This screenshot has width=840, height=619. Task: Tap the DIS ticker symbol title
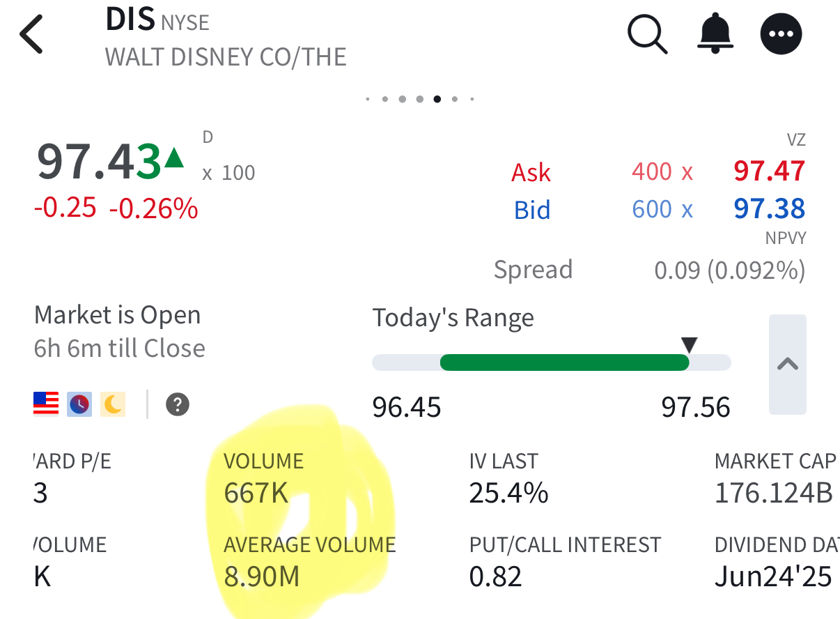(x=130, y=20)
